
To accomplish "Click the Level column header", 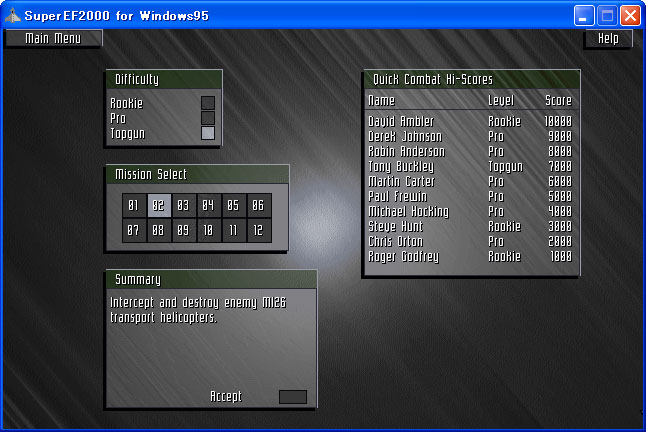I will point(501,100).
